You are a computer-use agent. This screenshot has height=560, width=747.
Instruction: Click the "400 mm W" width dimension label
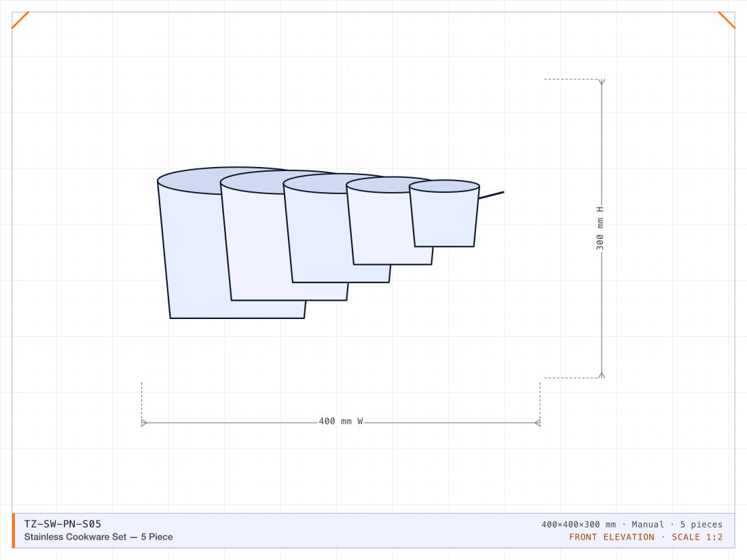point(341,422)
